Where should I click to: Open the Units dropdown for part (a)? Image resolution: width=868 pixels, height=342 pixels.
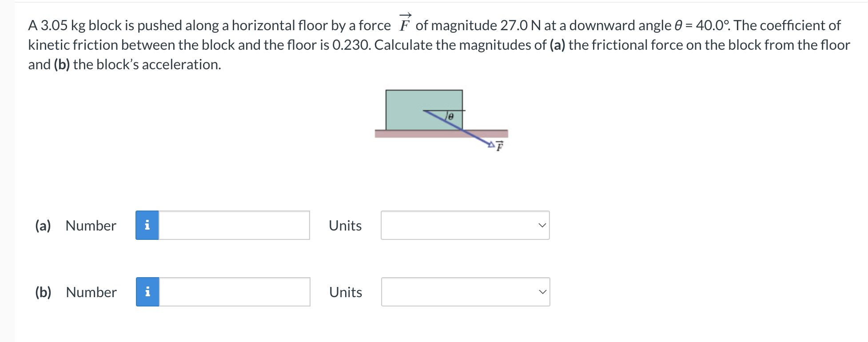[x=465, y=226]
